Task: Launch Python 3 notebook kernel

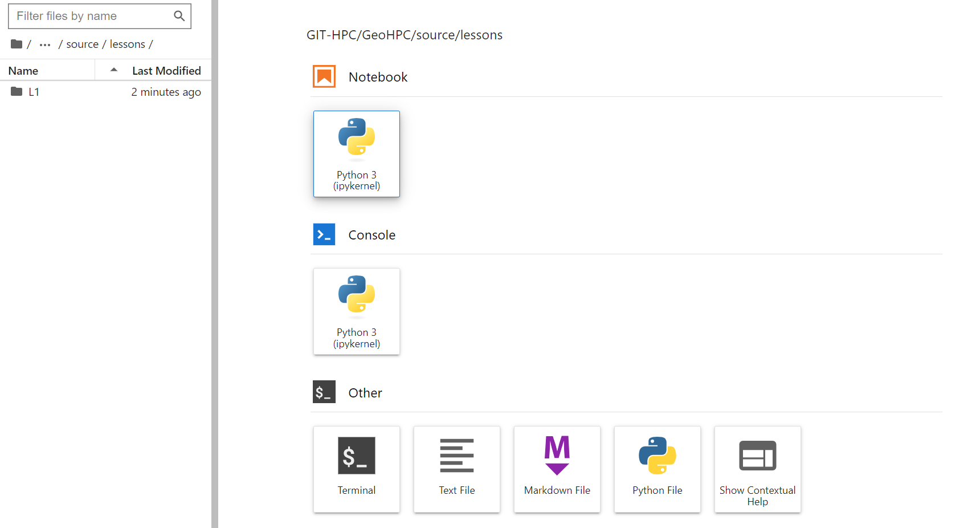Action: pyautogui.click(x=357, y=154)
